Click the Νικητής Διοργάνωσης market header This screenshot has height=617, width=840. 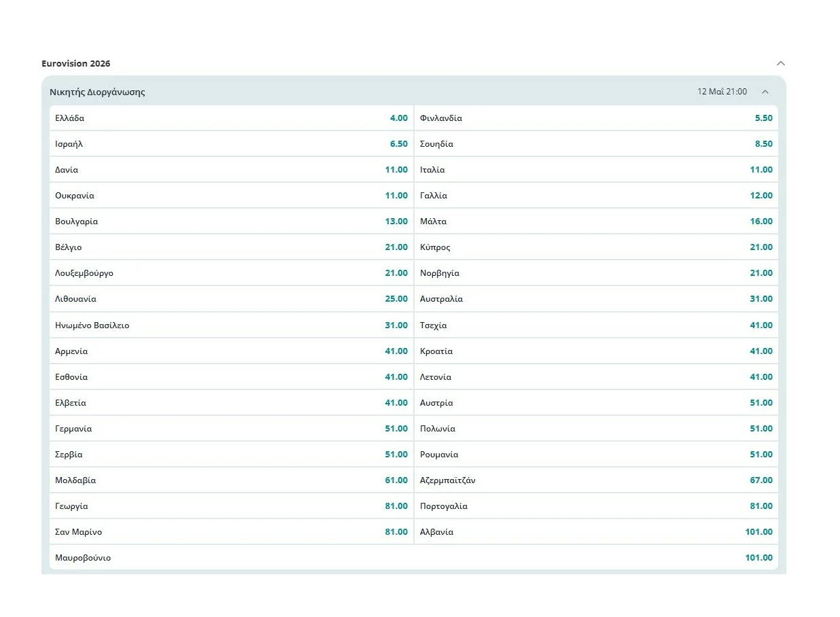98,92
